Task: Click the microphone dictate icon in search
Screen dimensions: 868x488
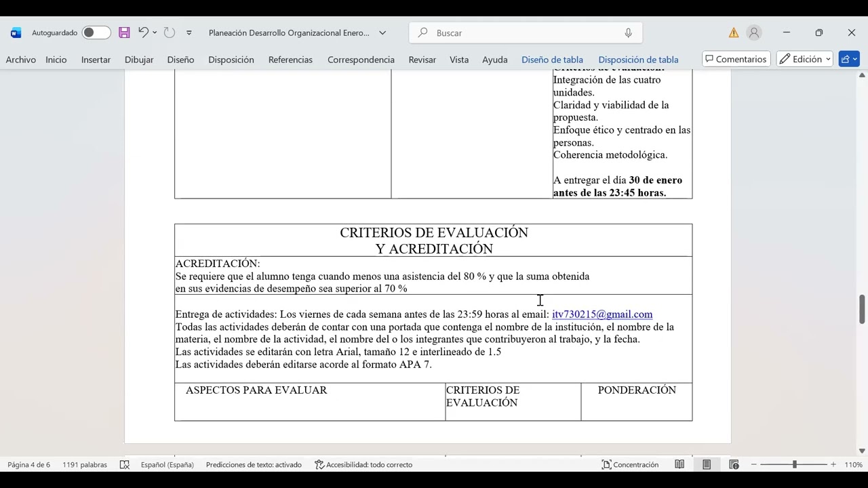Action: click(x=628, y=33)
